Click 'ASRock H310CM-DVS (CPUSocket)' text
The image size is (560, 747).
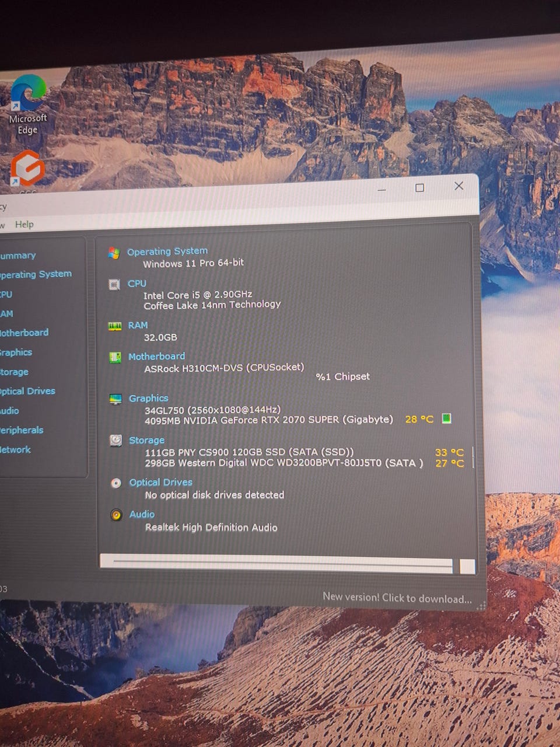[224, 368]
